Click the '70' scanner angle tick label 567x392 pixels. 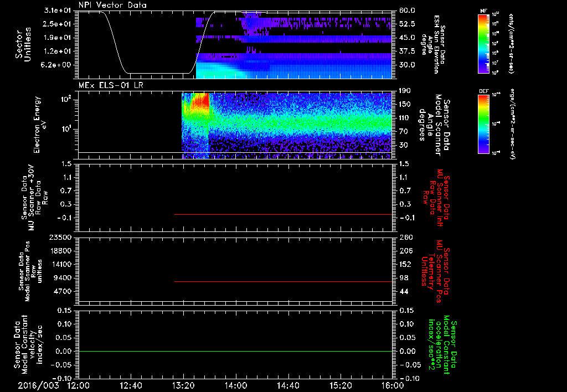403,132
